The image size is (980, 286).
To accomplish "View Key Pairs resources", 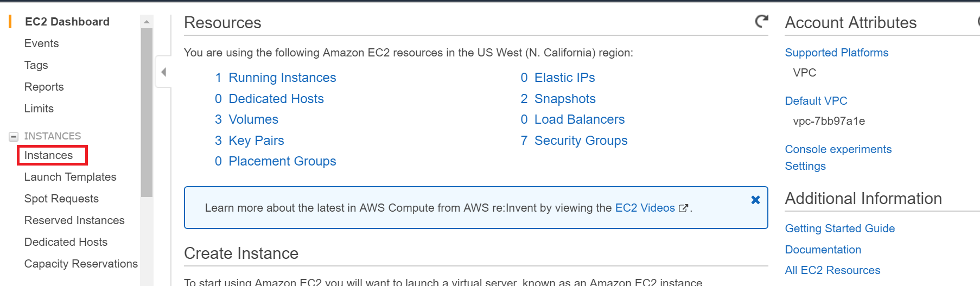I will tap(256, 141).
